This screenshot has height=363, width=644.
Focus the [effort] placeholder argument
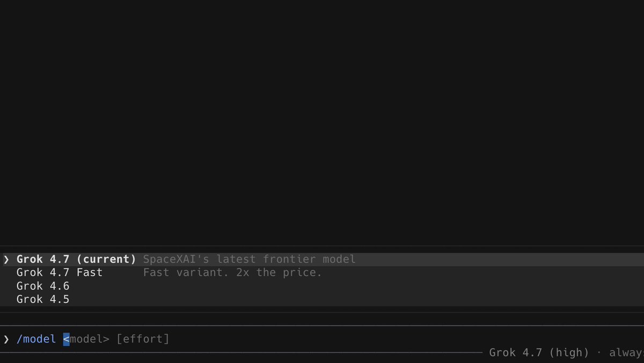[142, 339]
